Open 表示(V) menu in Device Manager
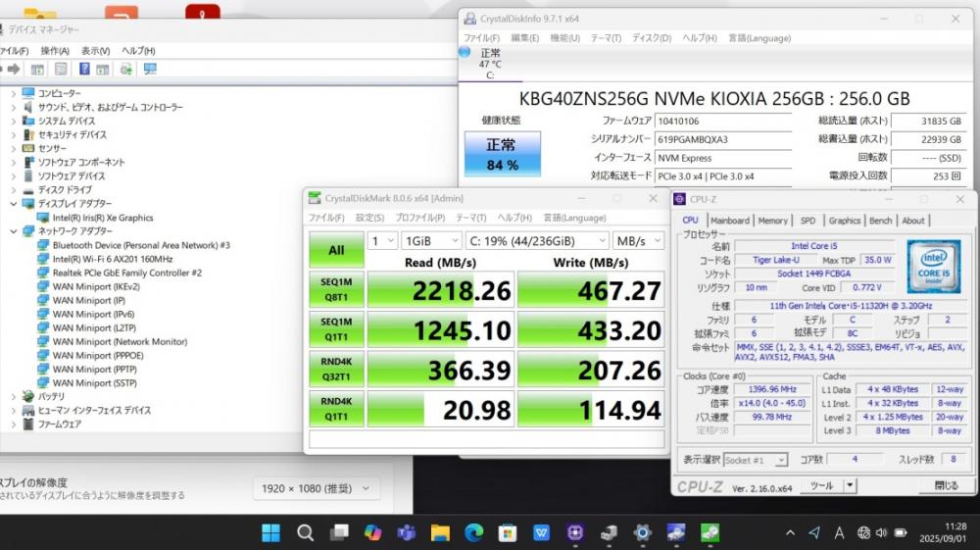Screen dimensions: 980x550 pos(96,51)
